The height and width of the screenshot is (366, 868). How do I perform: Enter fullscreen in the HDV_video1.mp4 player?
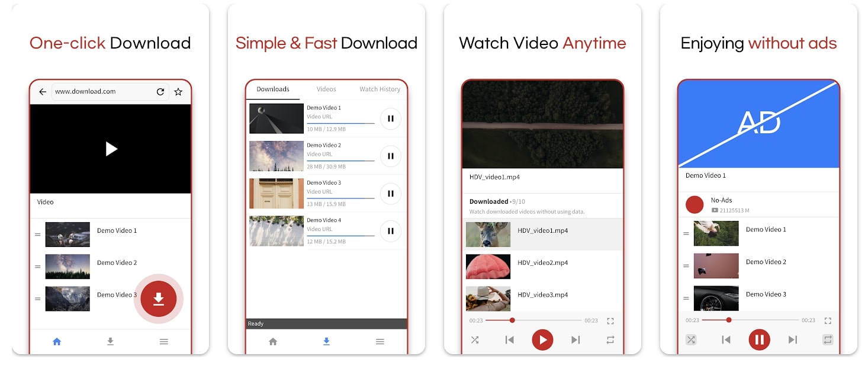click(x=610, y=321)
